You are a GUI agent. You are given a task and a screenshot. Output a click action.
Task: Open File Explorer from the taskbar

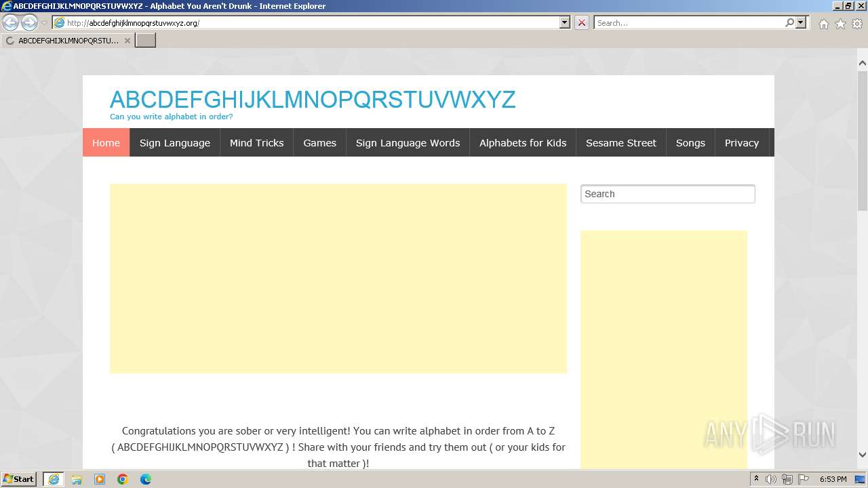[77, 479]
